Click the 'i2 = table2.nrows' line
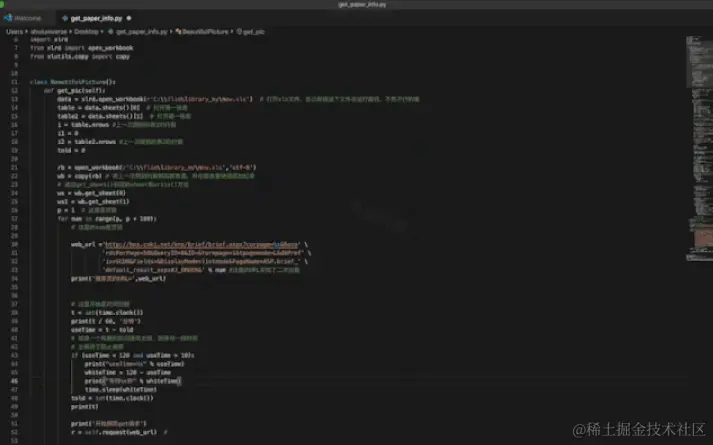The height and width of the screenshot is (445, 713). coord(86,142)
